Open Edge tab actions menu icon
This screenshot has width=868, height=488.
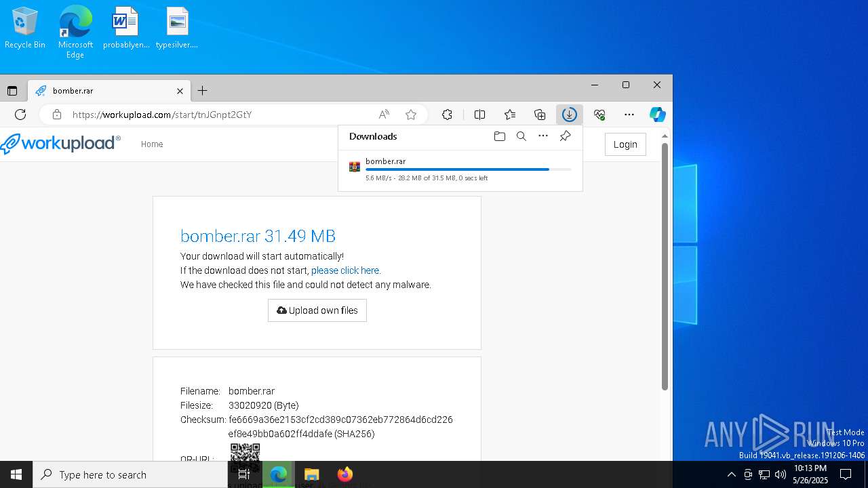pos(12,91)
